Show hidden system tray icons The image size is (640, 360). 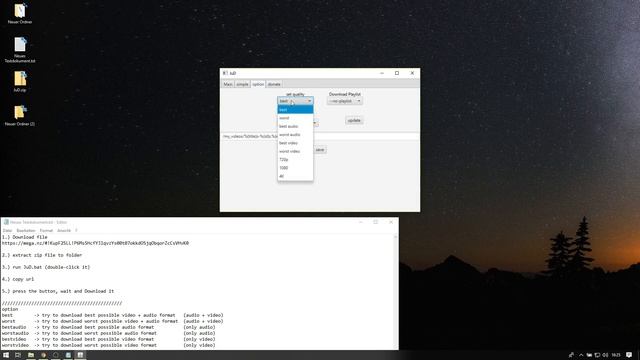[x=581, y=355]
